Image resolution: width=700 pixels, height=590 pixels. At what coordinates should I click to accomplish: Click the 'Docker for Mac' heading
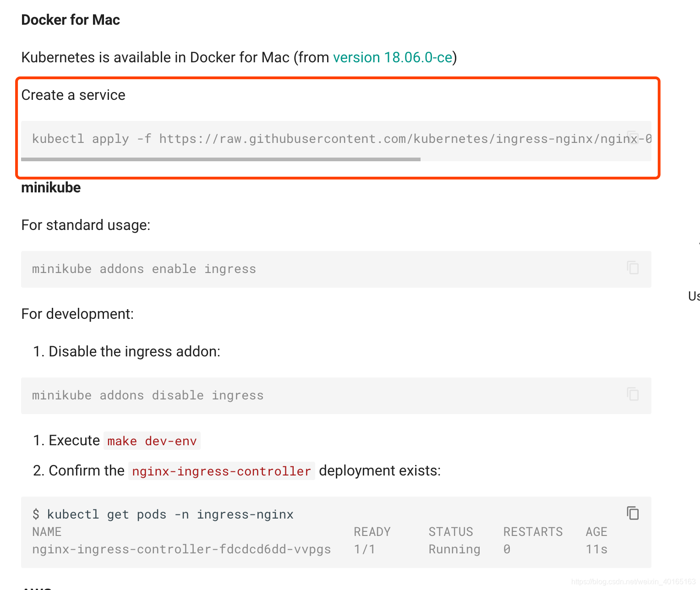pos(71,20)
